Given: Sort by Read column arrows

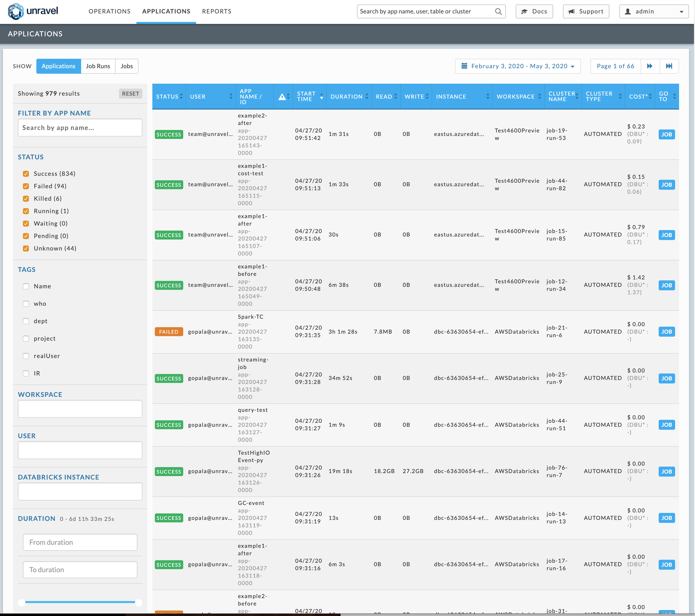Looking at the screenshot, I should click(396, 97).
